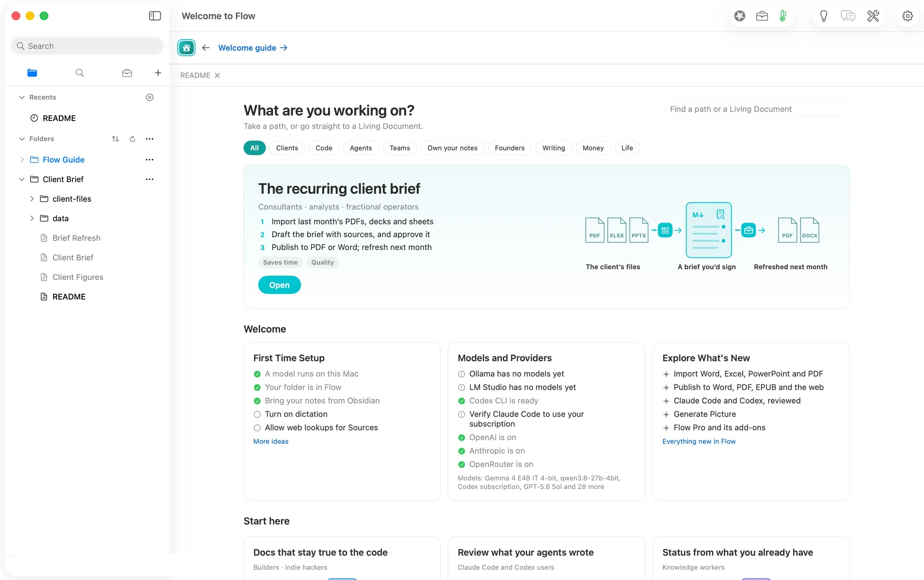Select the blue folder view in sidebar
This screenshot has height=580, width=924.
click(x=32, y=73)
